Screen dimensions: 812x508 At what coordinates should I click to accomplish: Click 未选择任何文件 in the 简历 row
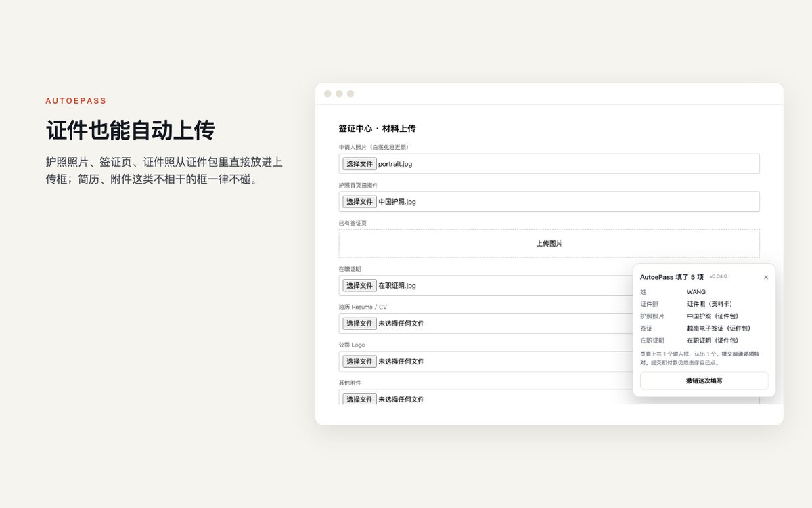pos(401,324)
